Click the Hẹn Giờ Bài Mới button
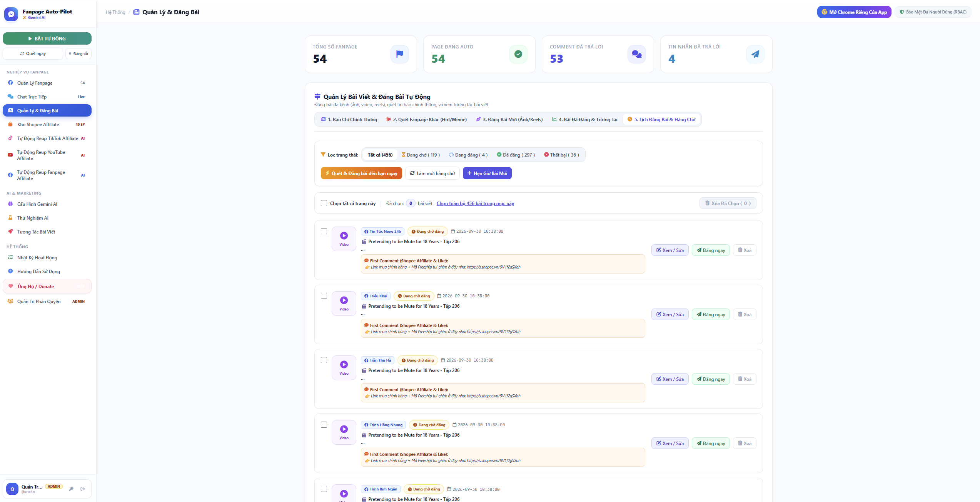 [x=487, y=173]
